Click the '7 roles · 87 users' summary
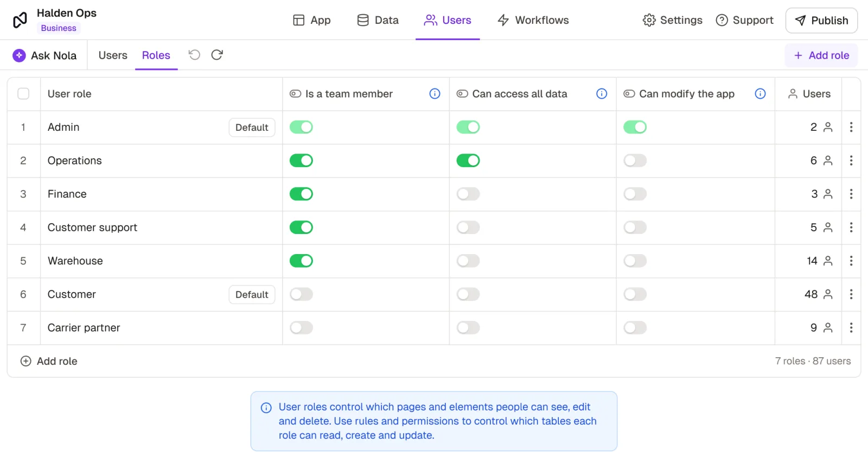 pyautogui.click(x=813, y=361)
